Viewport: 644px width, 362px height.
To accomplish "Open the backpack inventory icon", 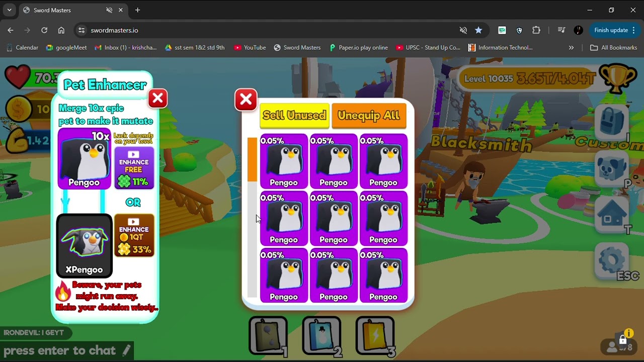I will click(x=612, y=122).
